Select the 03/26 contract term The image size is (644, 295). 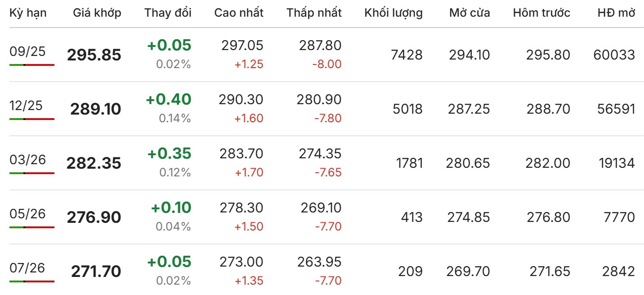point(28,160)
